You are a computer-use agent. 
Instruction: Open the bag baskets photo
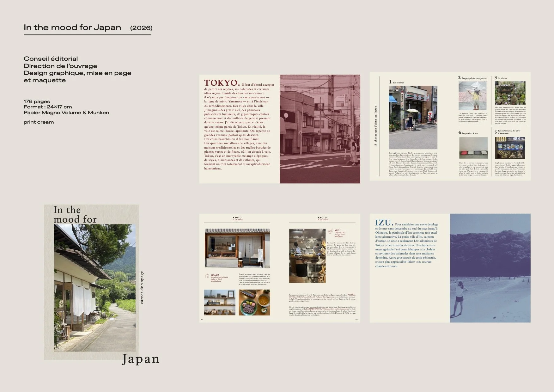[x=473, y=148]
